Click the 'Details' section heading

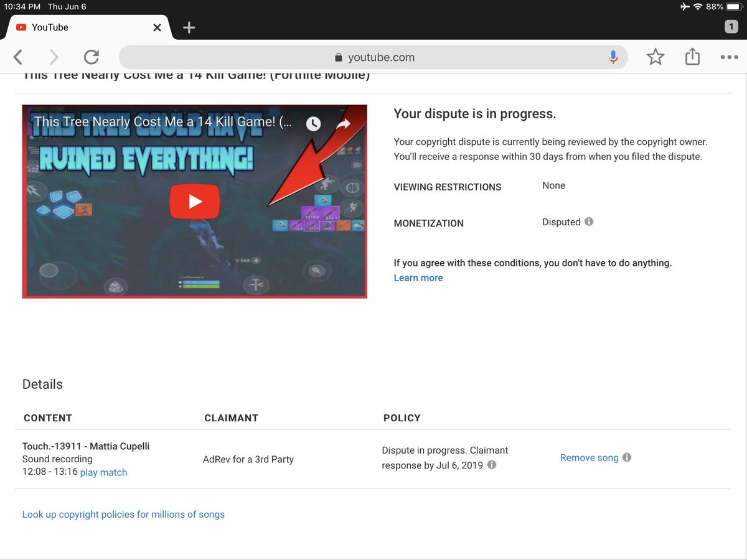pyautogui.click(x=42, y=385)
